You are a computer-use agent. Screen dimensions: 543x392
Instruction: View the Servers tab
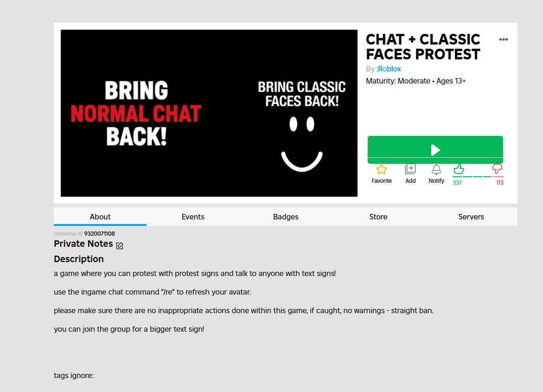pos(471,217)
